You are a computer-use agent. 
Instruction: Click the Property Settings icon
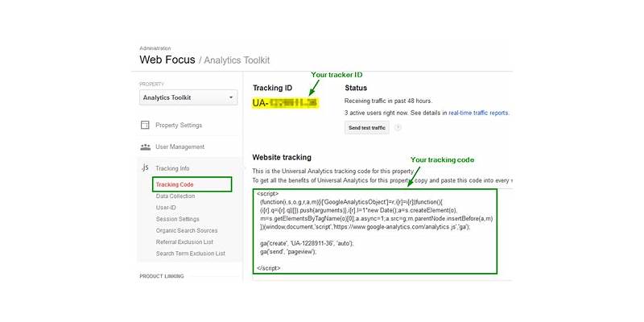click(x=145, y=126)
